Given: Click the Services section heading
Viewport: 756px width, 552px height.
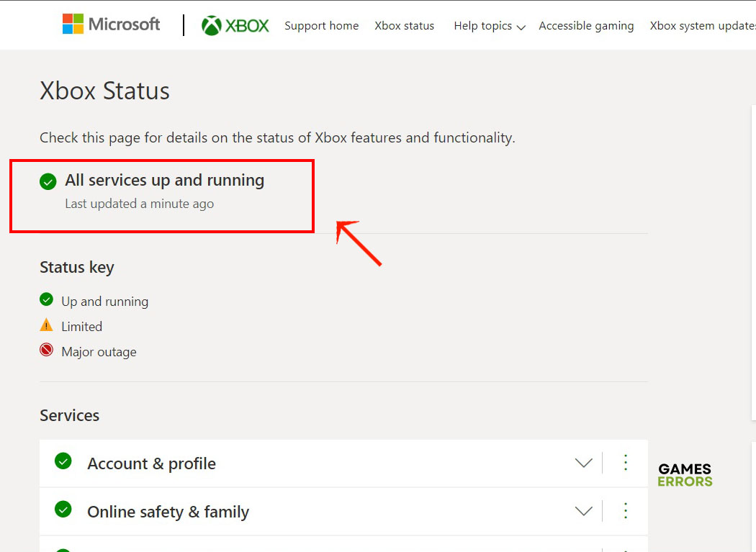Looking at the screenshot, I should pyautogui.click(x=69, y=415).
